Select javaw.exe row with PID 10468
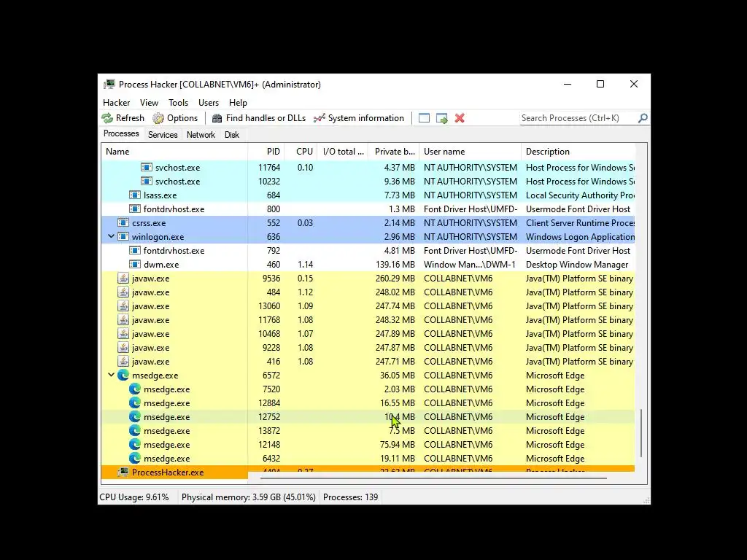Viewport: 747px width, 560px height. click(x=368, y=334)
